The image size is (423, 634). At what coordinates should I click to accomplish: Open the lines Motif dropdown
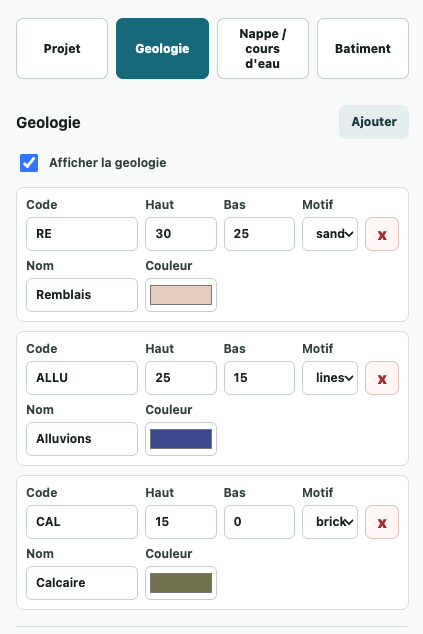[330, 378]
